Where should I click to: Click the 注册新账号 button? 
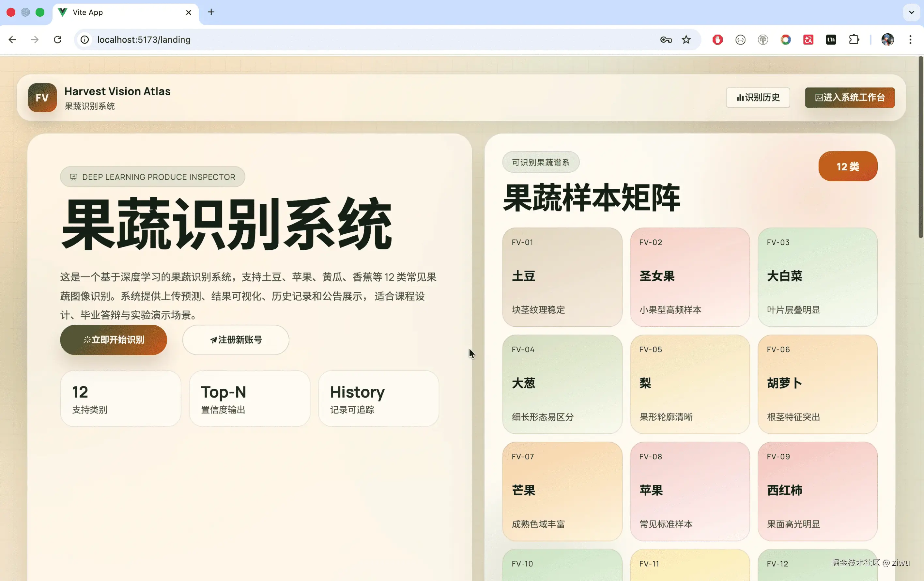click(235, 340)
